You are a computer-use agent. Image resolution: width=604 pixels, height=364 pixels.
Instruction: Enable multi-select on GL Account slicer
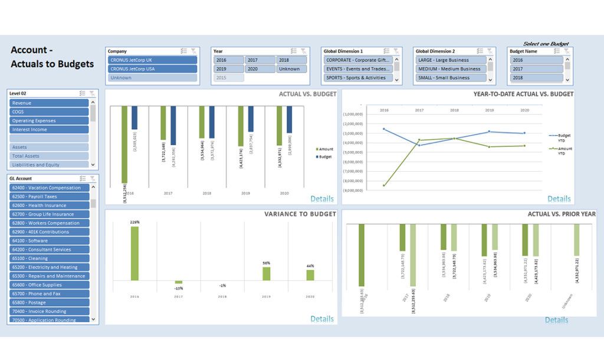[83, 178]
